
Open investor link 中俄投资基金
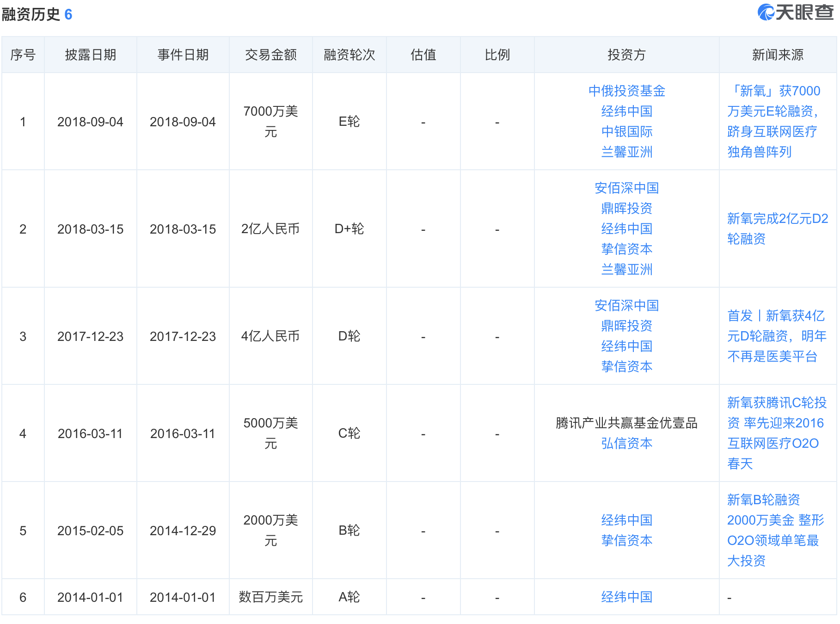(x=626, y=91)
